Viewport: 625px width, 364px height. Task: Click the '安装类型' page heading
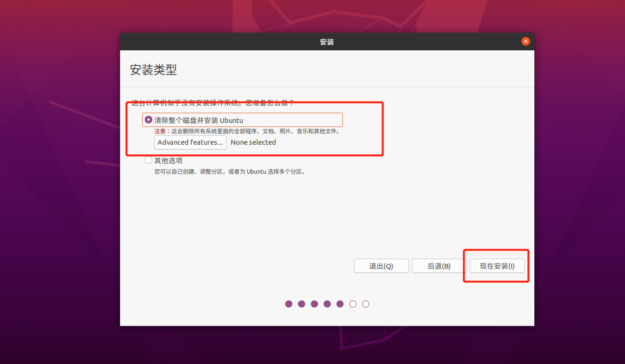pyautogui.click(x=153, y=70)
